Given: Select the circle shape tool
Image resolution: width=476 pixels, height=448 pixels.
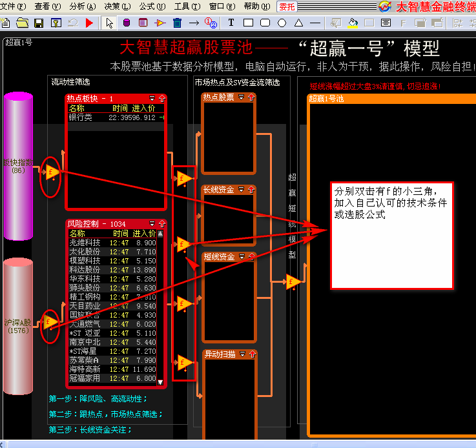Looking at the screenshot, I should 282,23.
